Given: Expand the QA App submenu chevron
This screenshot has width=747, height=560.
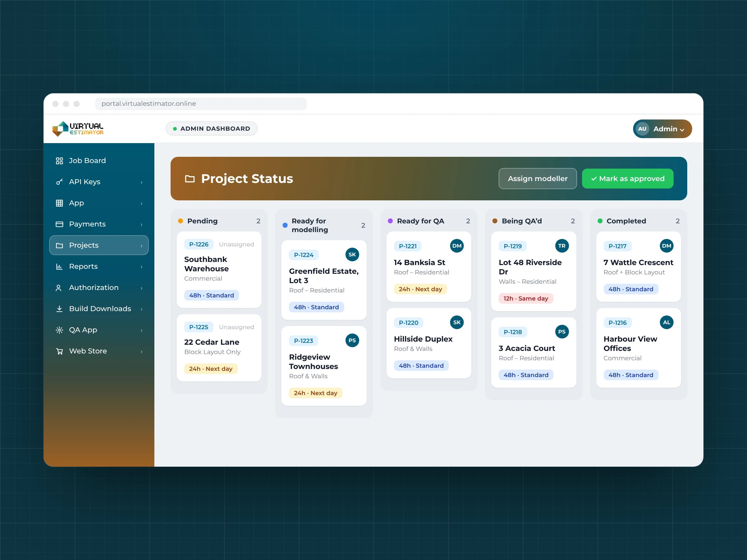Looking at the screenshot, I should 142,330.
